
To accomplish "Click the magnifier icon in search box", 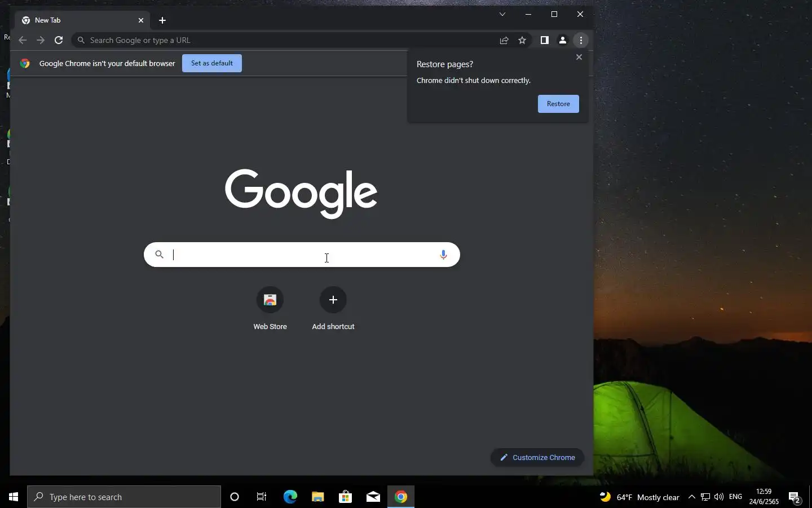I will tap(160, 255).
